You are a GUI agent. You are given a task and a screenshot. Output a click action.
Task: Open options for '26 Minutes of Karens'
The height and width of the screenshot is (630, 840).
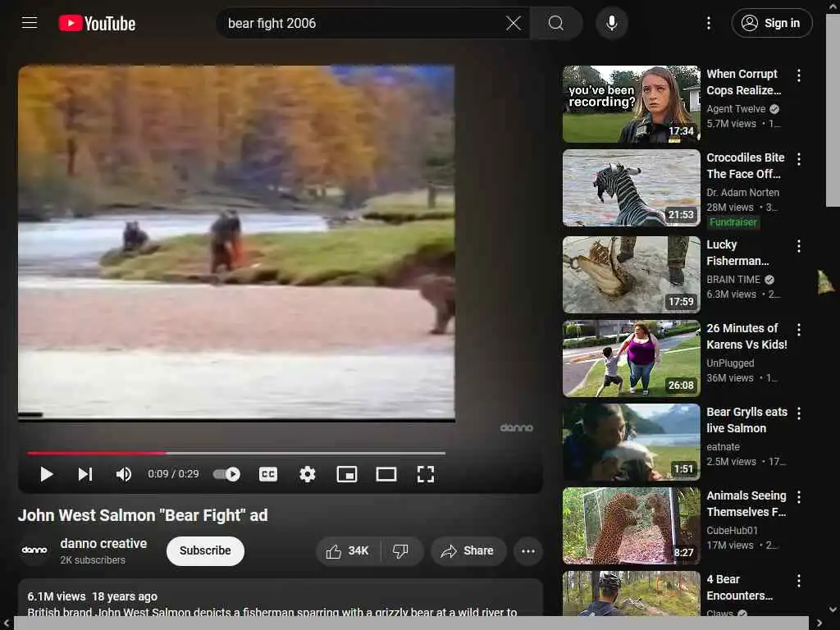click(798, 330)
